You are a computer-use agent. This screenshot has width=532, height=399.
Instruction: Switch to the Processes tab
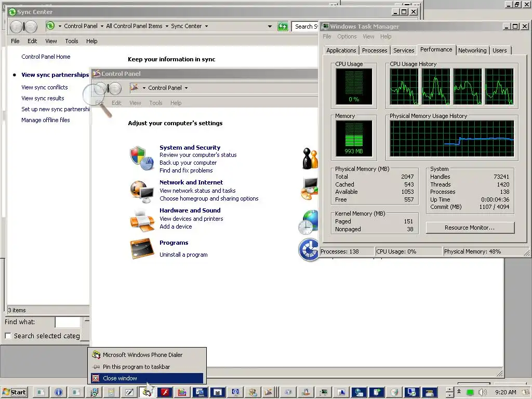(374, 50)
